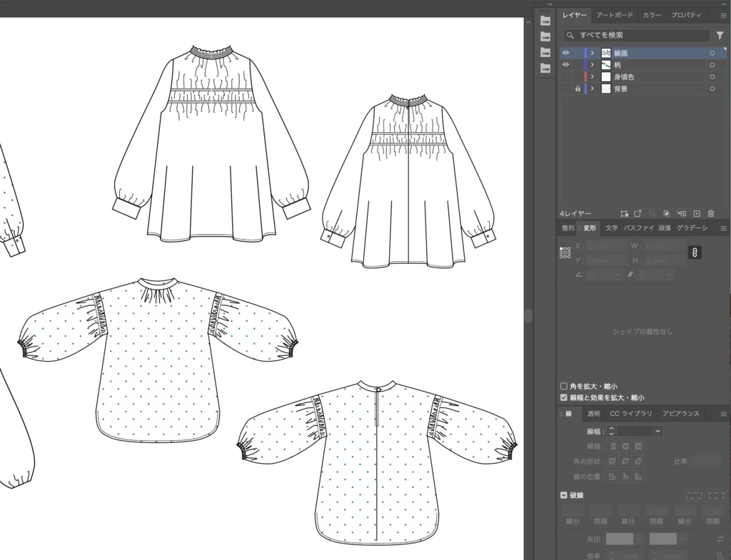
Task: Switch to the CC ライブラリ tab
Action: point(631,414)
